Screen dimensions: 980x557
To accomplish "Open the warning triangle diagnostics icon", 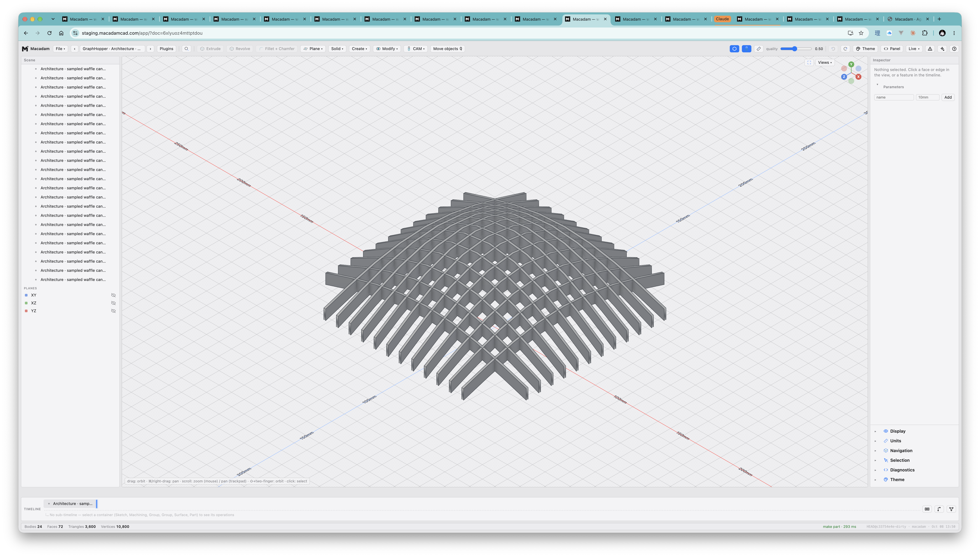I will (930, 49).
